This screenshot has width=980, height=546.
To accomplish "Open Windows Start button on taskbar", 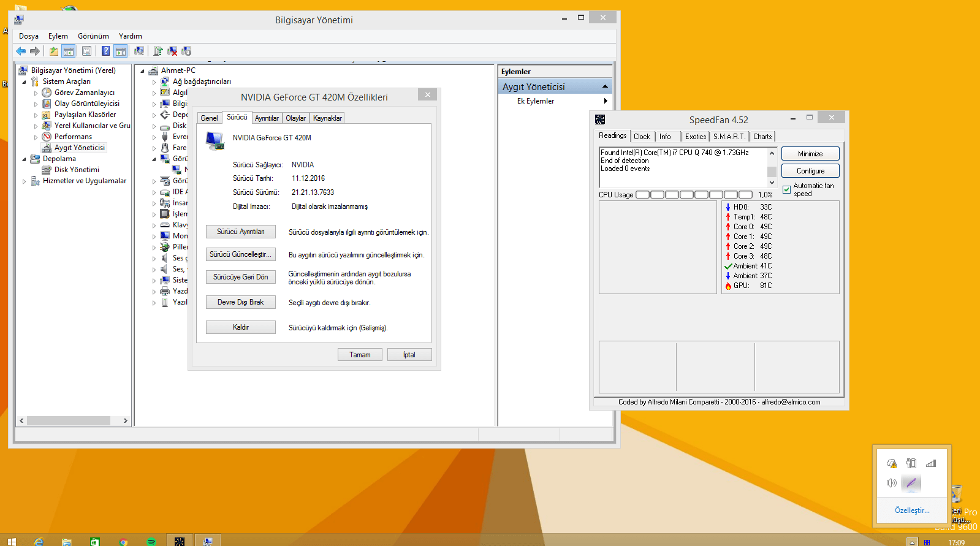I will [12, 541].
